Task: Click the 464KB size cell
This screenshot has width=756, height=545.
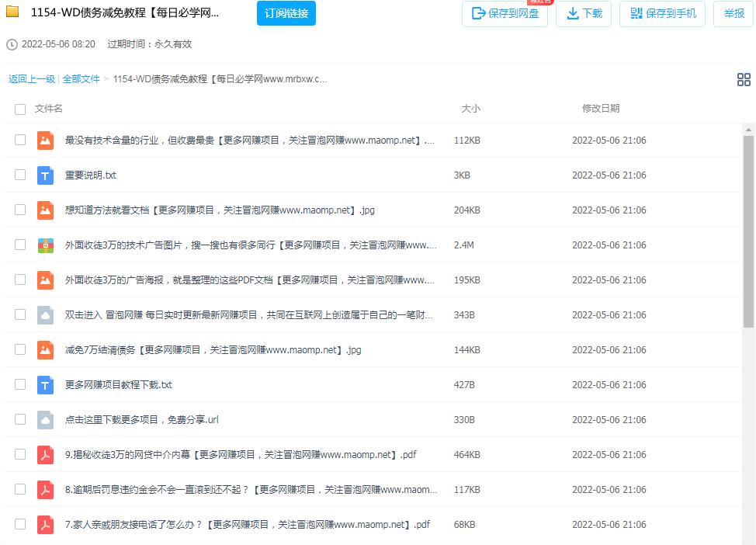Action: click(466, 455)
